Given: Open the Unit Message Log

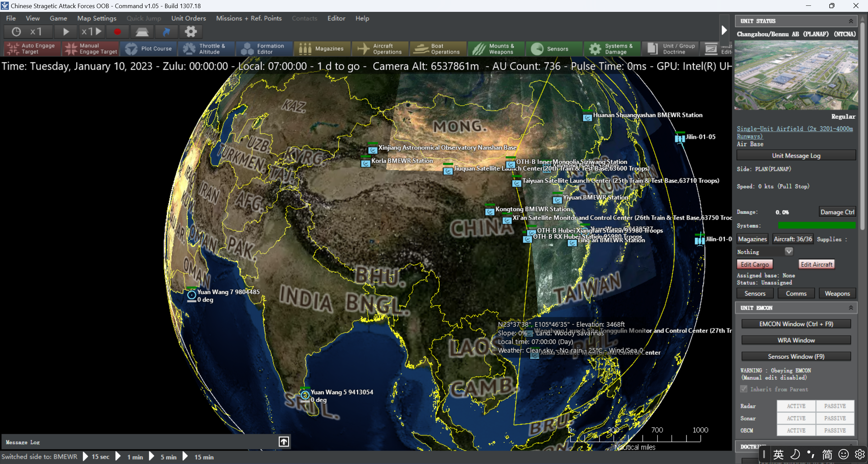Looking at the screenshot, I should click(x=796, y=156).
